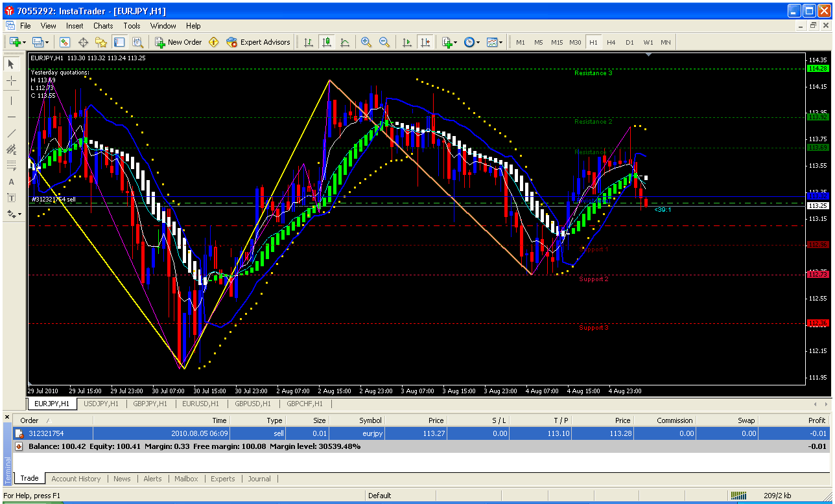Draw a horizontal line tool
835x504 pixels.
click(x=12, y=117)
